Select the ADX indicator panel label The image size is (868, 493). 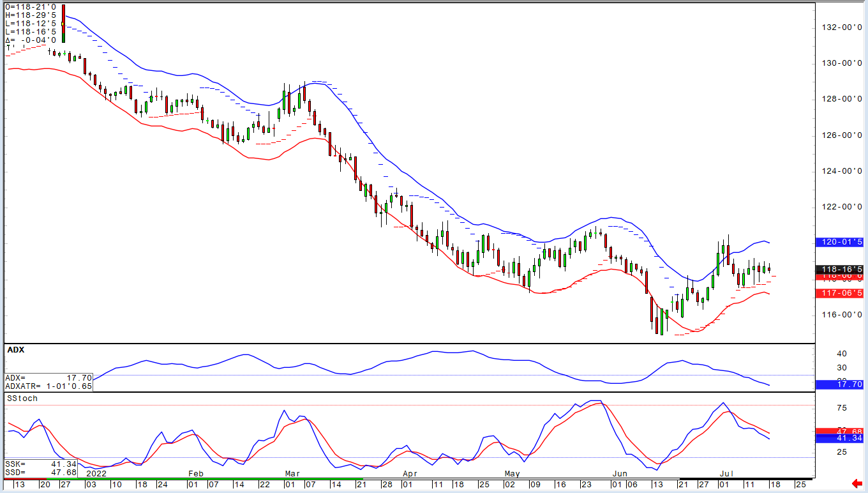(x=15, y=350)
